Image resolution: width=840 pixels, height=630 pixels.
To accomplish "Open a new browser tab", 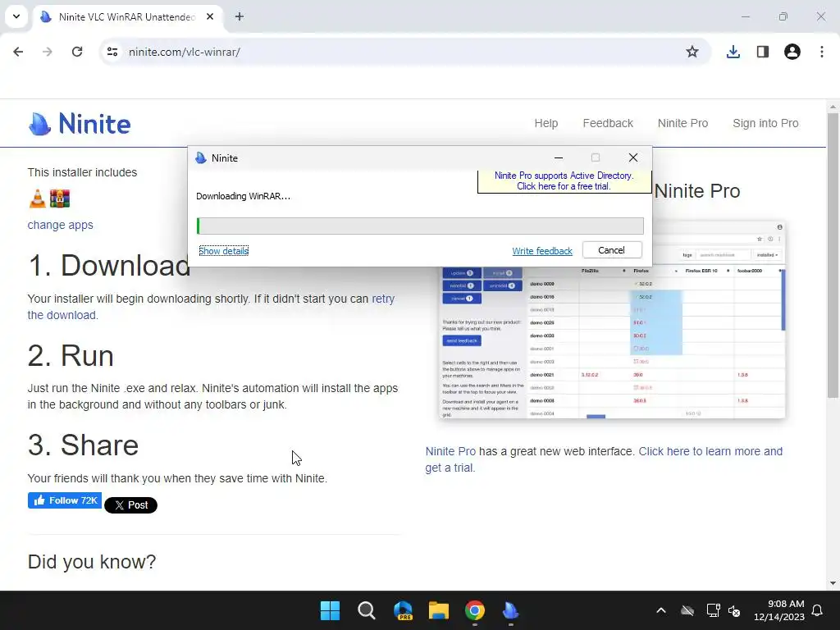I will (x=240, y=16).
